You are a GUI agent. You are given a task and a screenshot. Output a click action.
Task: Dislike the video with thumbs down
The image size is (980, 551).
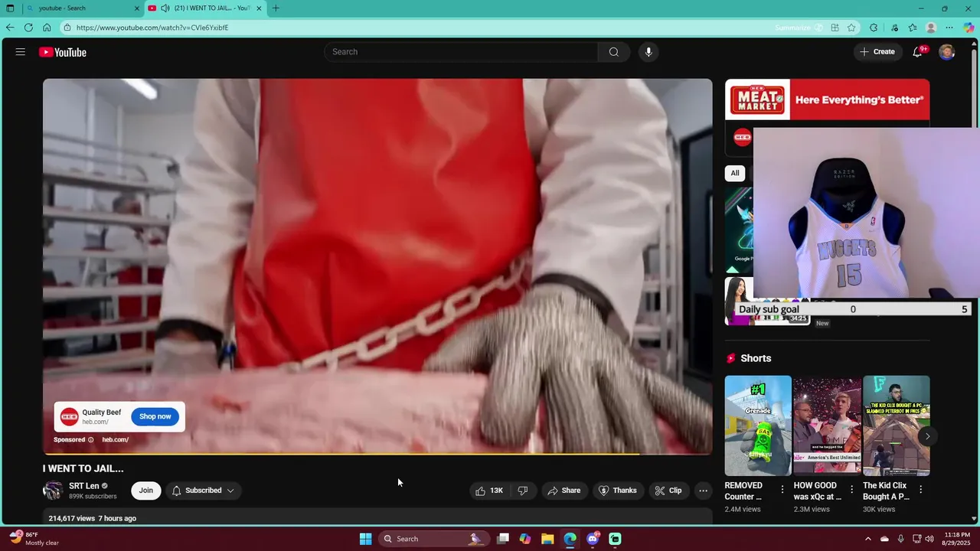pyautogui.click(x=523, y=491)
